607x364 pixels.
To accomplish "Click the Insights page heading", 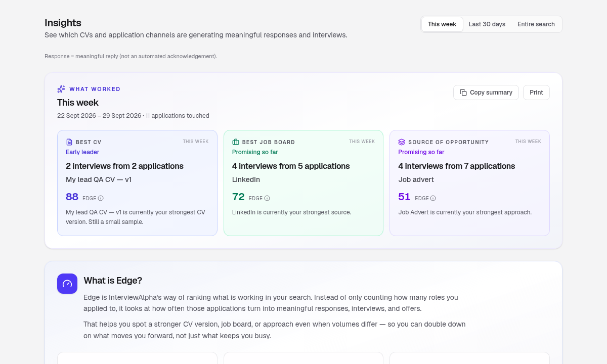I will (x=63, y=23).
